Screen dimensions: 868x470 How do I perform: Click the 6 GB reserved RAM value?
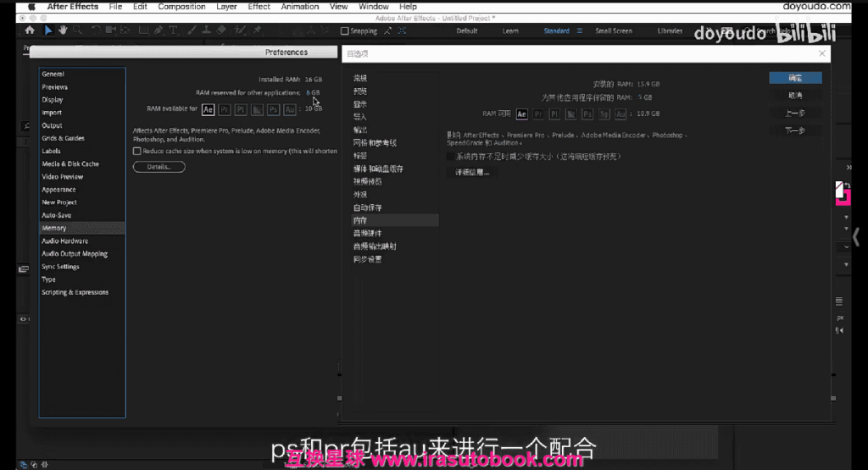(x=313, y=93)
